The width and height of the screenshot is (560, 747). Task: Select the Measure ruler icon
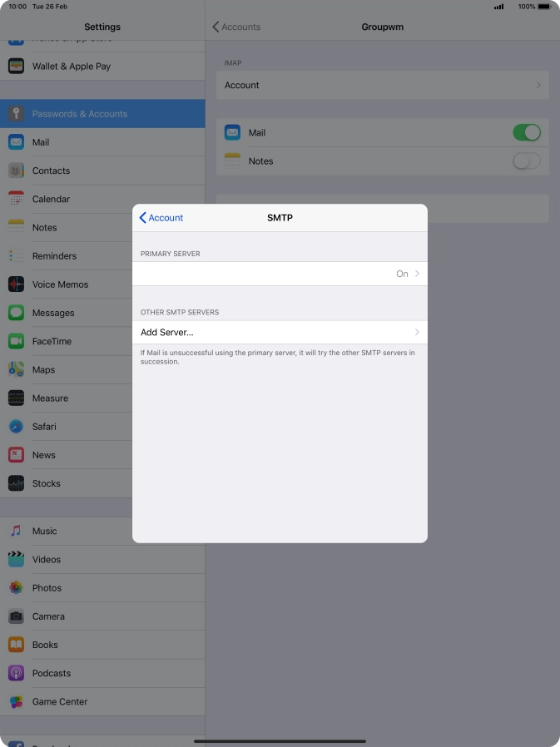(16, 398)
